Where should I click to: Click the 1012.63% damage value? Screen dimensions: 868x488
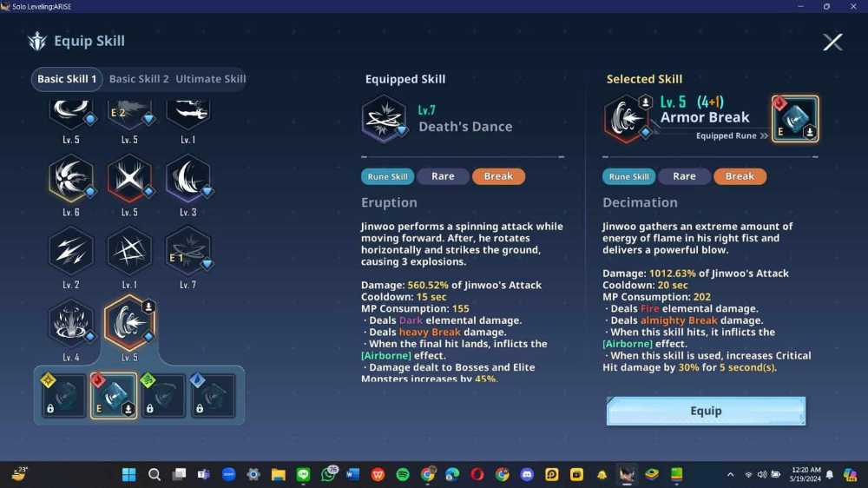pos(673,273)
